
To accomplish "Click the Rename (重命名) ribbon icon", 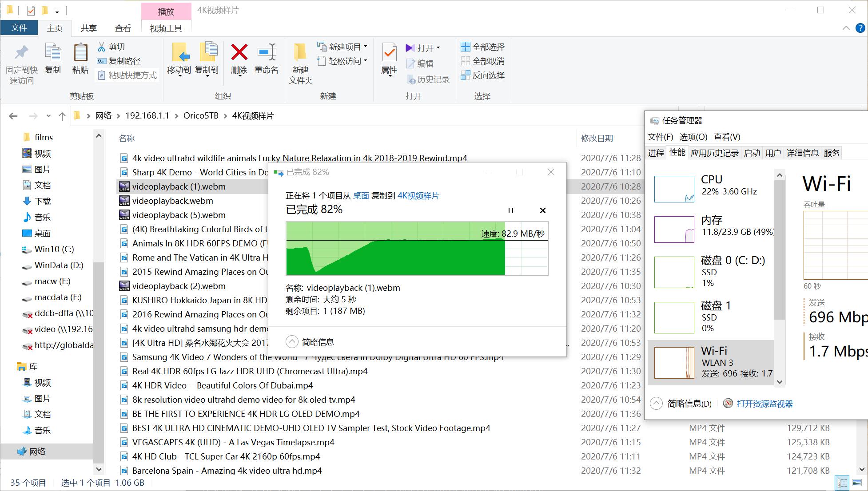I will click(x=267, y=53).
